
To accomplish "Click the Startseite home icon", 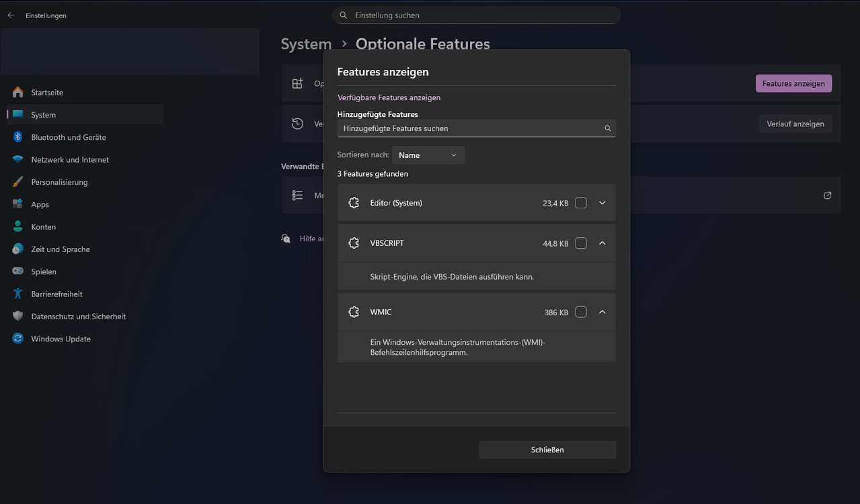I will [x=17, y=92].
